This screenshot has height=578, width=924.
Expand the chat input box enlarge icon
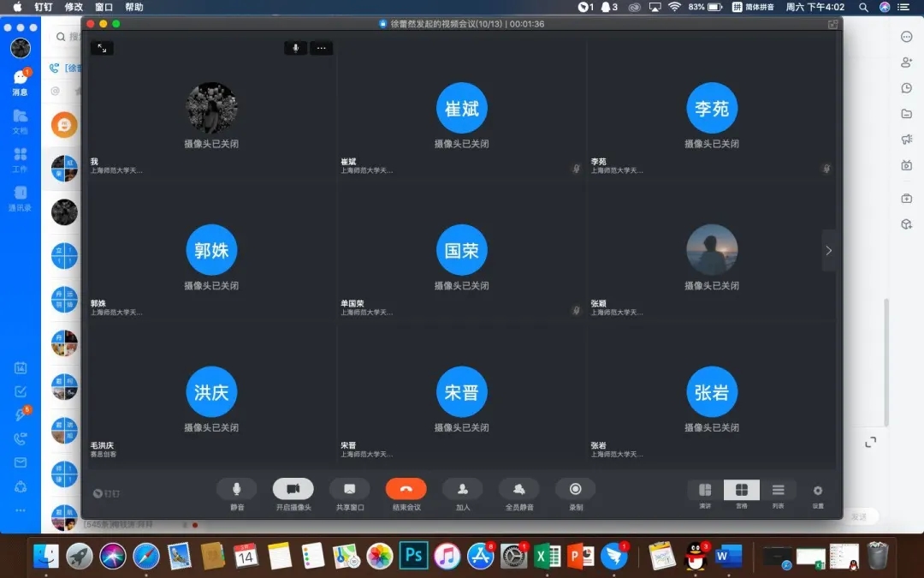(870, 443)
